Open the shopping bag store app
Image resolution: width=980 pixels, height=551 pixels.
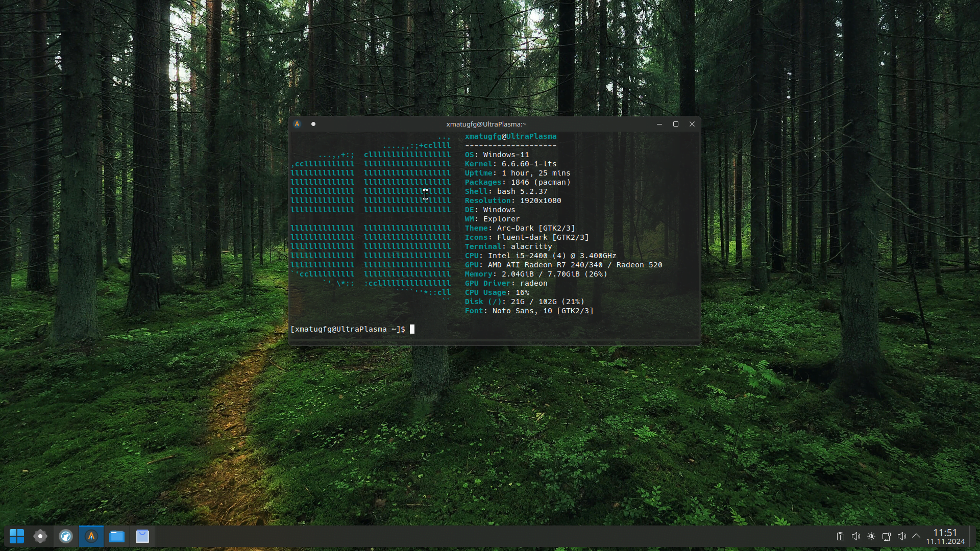coord(142,536)
